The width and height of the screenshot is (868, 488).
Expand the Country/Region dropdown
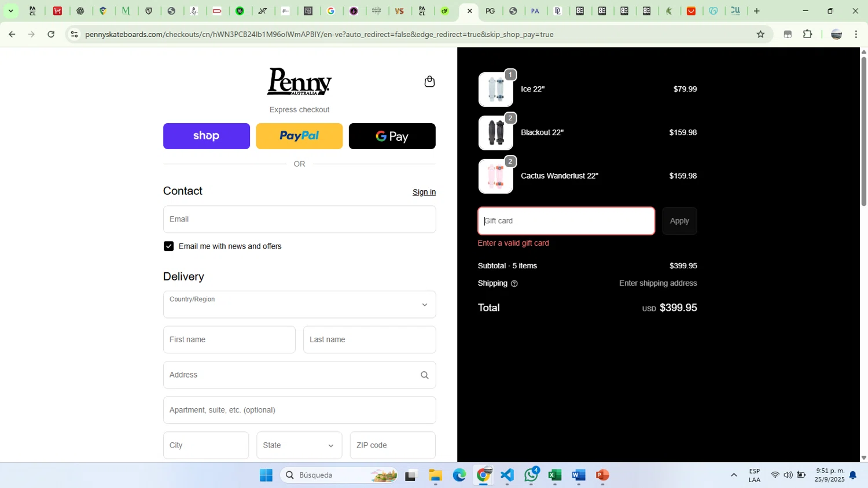coord(299,304)
